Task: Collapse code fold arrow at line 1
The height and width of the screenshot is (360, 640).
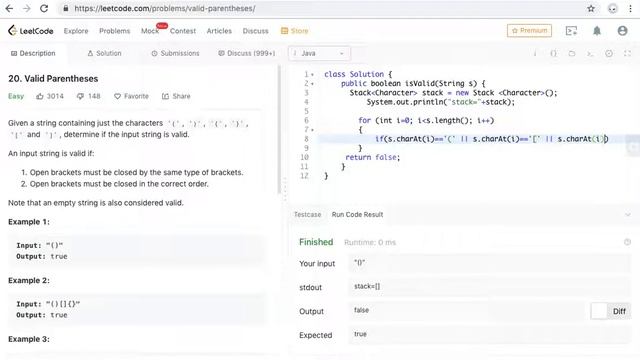Action: pyautogui.click(x=313, y=75)
